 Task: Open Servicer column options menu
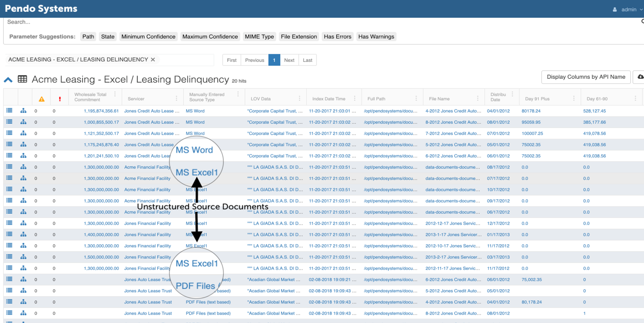click(177, 98)
